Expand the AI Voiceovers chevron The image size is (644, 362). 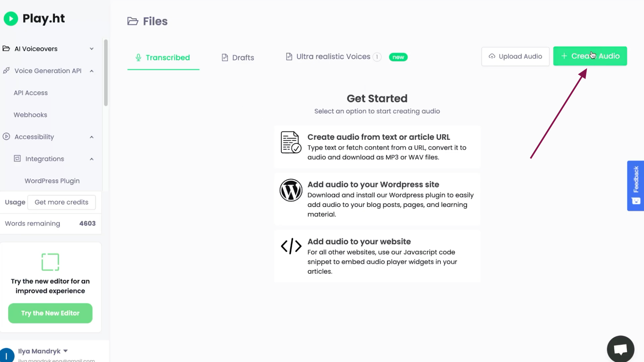point(92,49)
